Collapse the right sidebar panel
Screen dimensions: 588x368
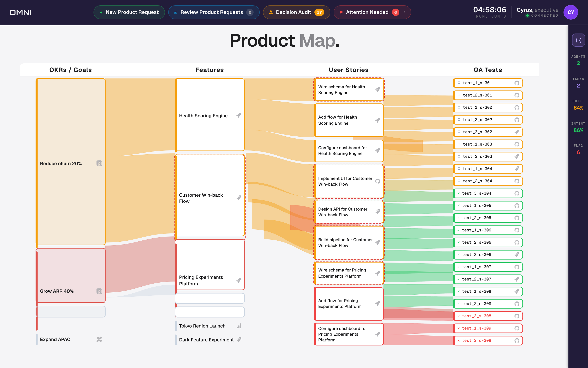tap(578, 40)
